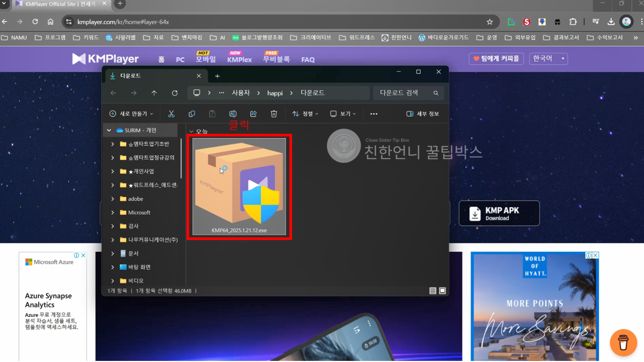Switch to large thumbnails view icon in status bar
This screenshot has width=644, height=362.
(442, 291)
